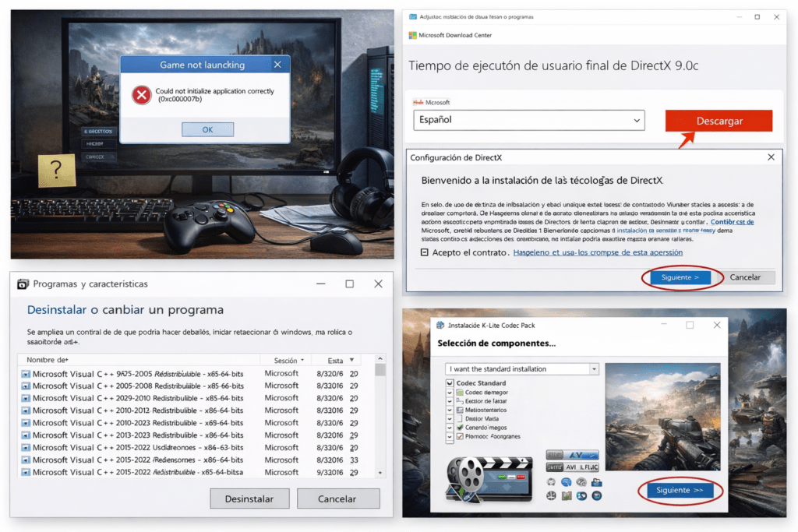
Task: Click the icon of the Visual C++ 2010-2023 row
Action: point(26,423)
